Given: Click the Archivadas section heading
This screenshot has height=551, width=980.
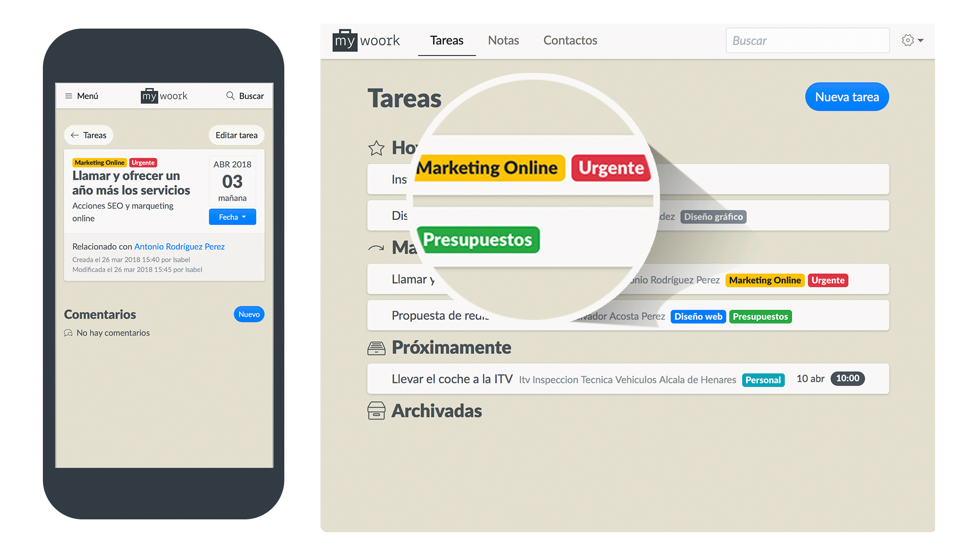Looking at the screenshot, I should tap(436, 411).
